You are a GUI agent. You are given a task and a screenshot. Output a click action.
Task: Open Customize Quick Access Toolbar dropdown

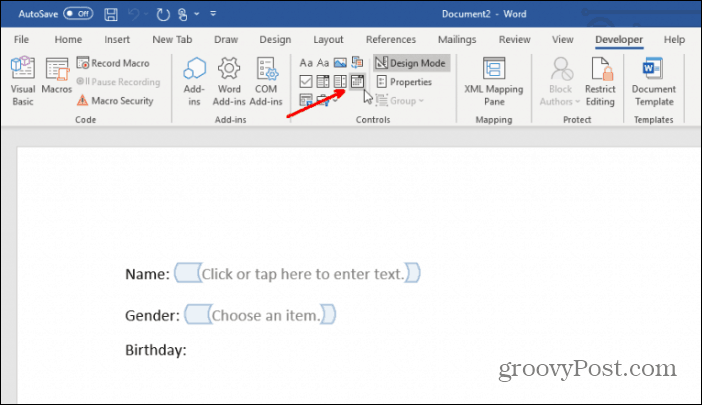(x=213, y=14)
